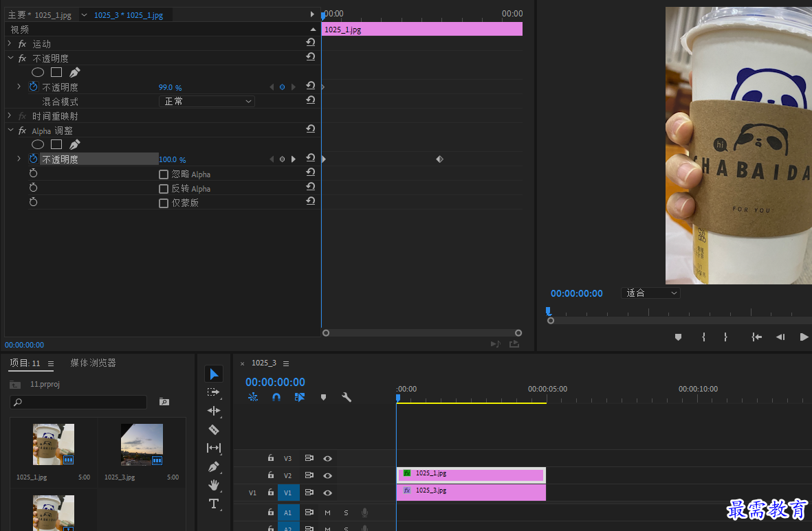Screen dimensions: 812x531
Task: Enable the 仅蒙版 checkbox
Action: coord(164,203)
